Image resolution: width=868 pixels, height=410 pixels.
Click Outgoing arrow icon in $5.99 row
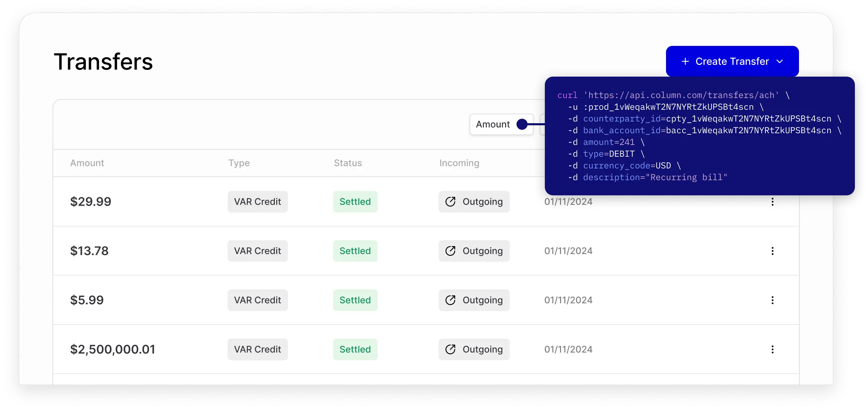click(x=450, y=300)
